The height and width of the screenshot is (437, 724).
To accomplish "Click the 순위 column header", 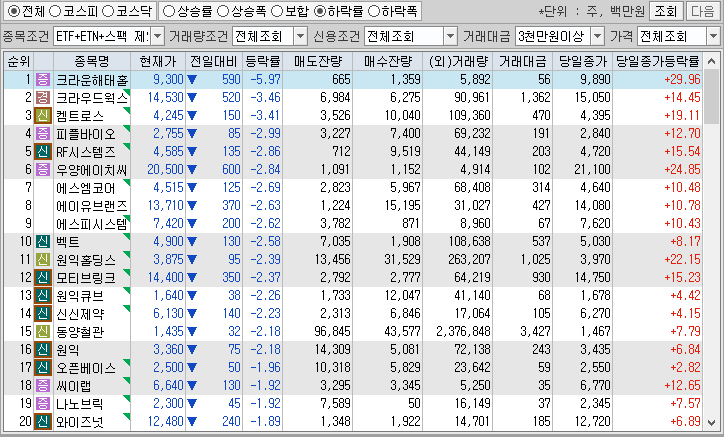I will 19,61.
